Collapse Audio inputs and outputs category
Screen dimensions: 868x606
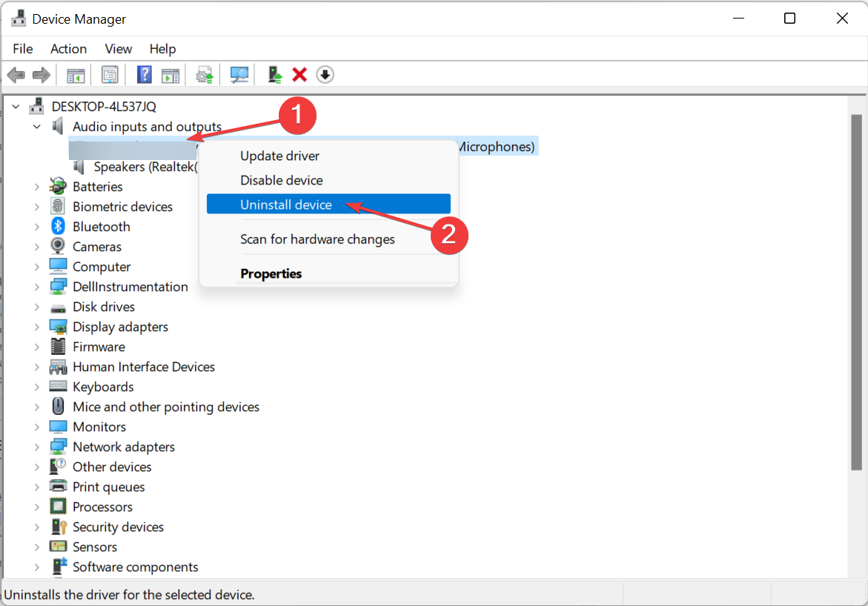click(x=36, y=126)
